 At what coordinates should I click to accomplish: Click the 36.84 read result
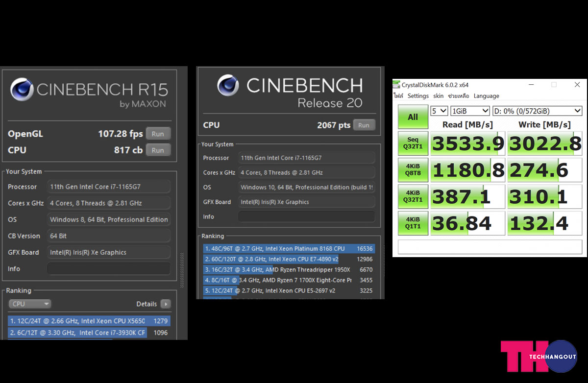click(468, 224)
